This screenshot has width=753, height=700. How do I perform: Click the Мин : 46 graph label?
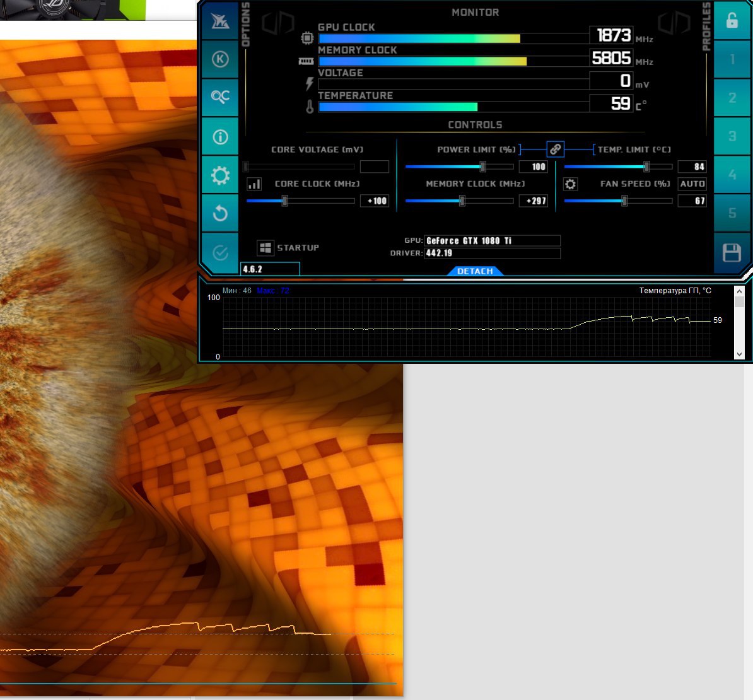236,291
